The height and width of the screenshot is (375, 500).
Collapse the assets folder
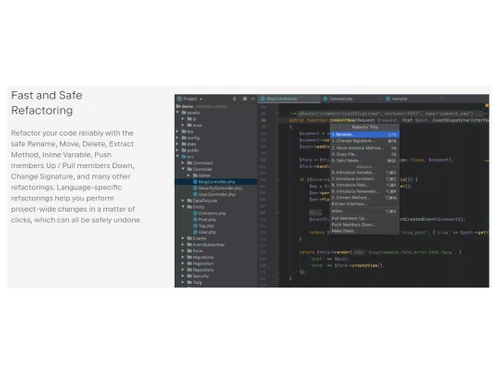click(x=178, y=113)
